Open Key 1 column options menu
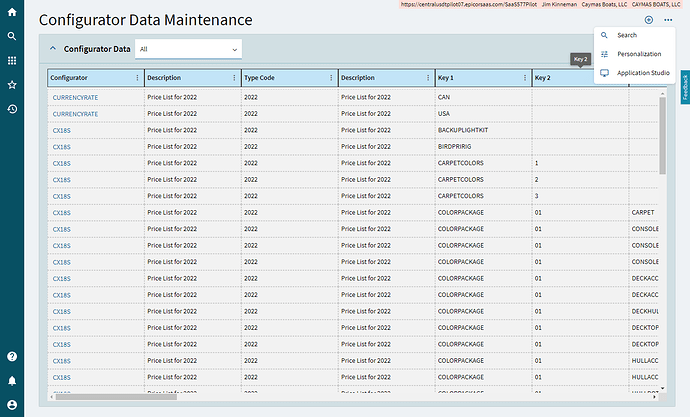Image resolution: width=690 pixels, height=417 pixels. click(525, 78)
